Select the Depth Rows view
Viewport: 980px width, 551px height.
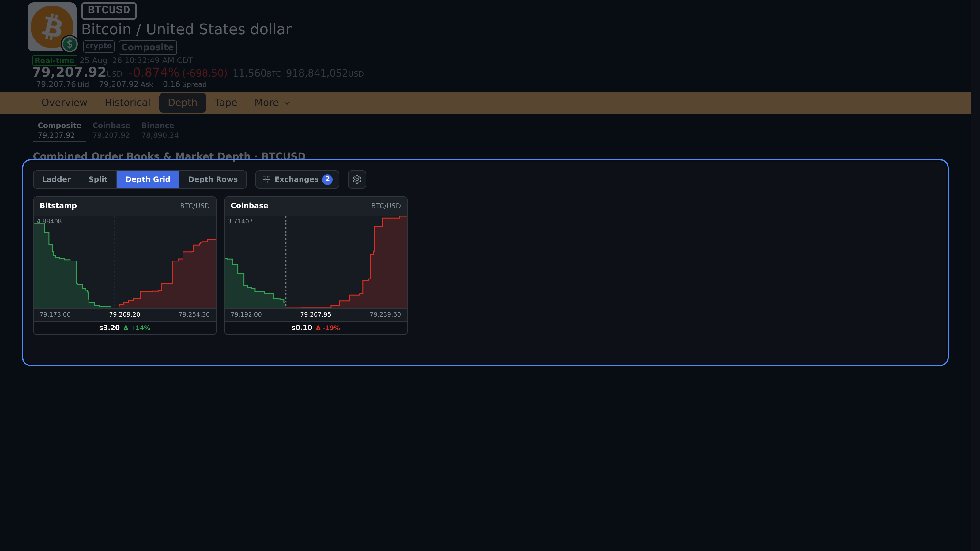(213, 179)
